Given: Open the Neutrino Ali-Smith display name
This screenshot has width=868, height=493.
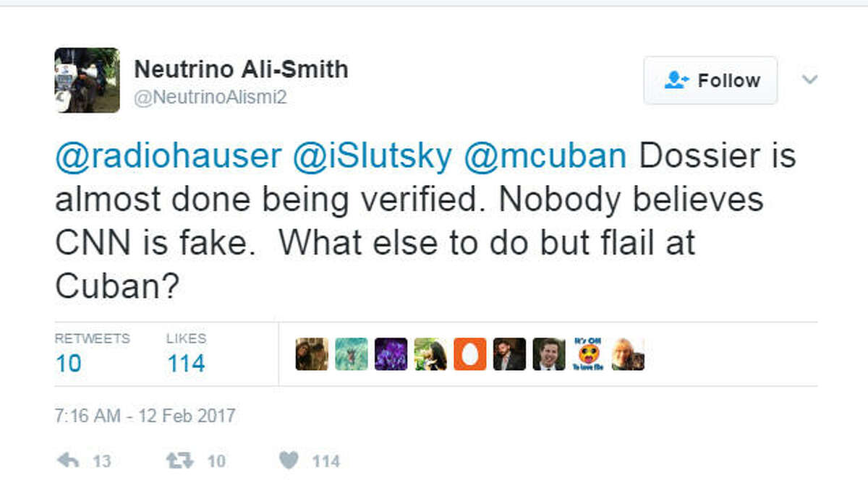Looking at the screenshot, I should [241, 69].
